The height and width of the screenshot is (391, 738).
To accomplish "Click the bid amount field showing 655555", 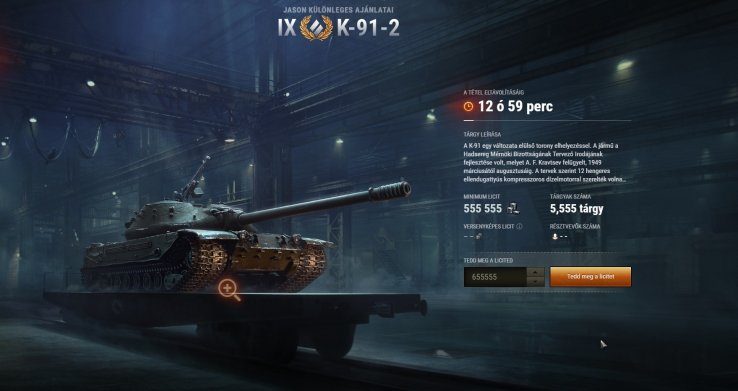I will click(x=495, y=277).
